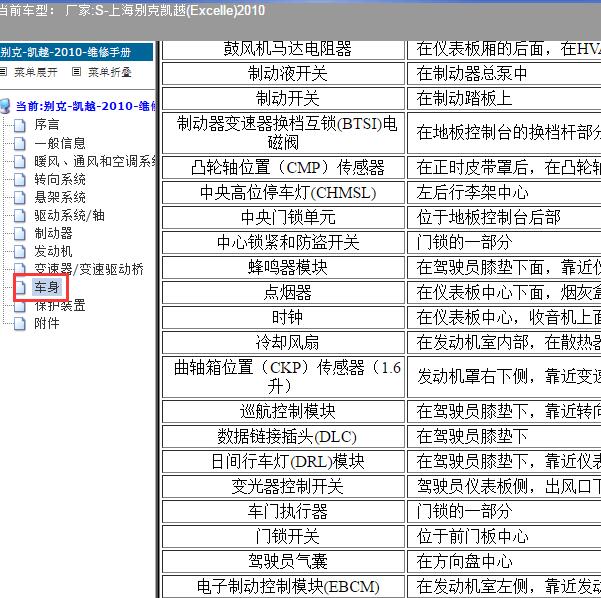601x598 pixels.
Task: Click the 制动开关 table cell
Action: point(283,99)
